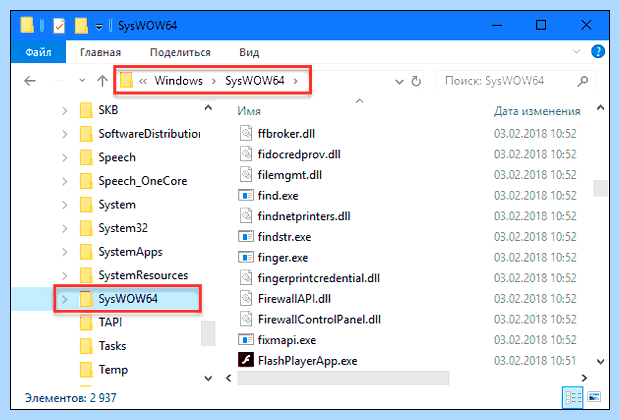Select the ffbroker.dll file icon

tap(246, 133)
